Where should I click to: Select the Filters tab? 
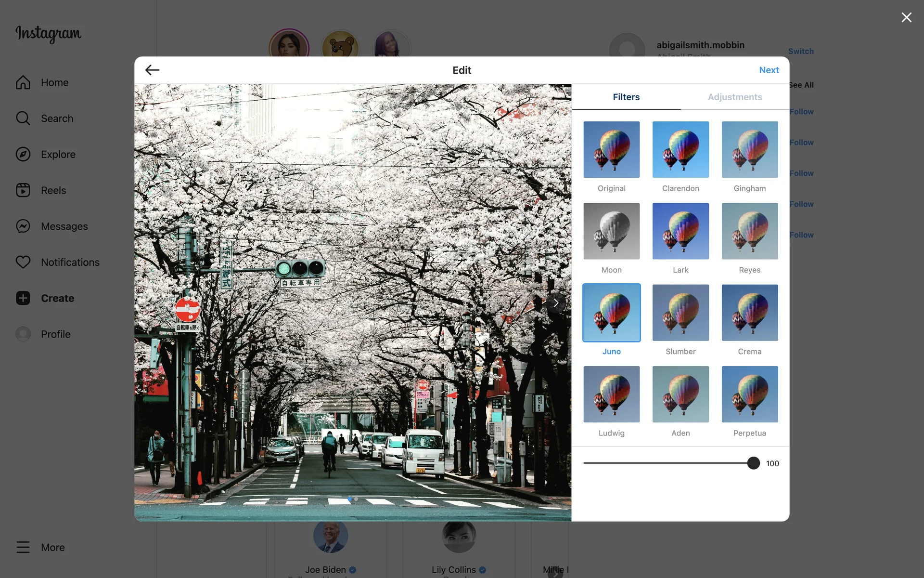(626, 97)
